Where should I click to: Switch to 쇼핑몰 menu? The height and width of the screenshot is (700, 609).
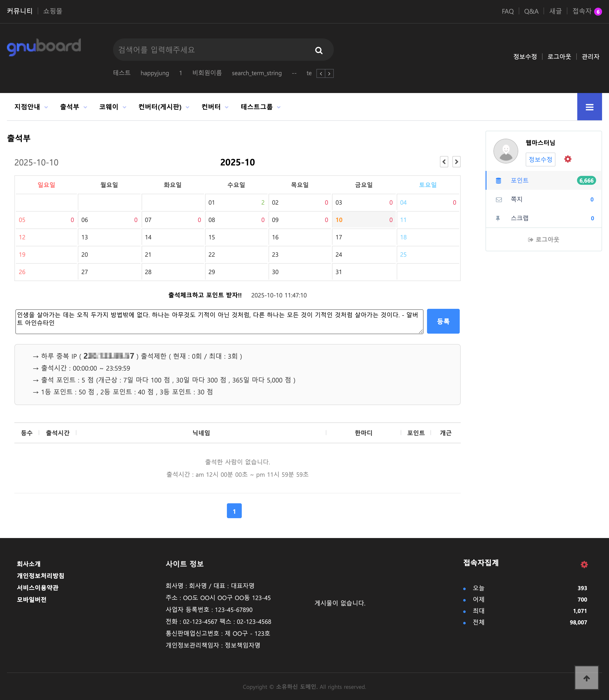point(52,11)
